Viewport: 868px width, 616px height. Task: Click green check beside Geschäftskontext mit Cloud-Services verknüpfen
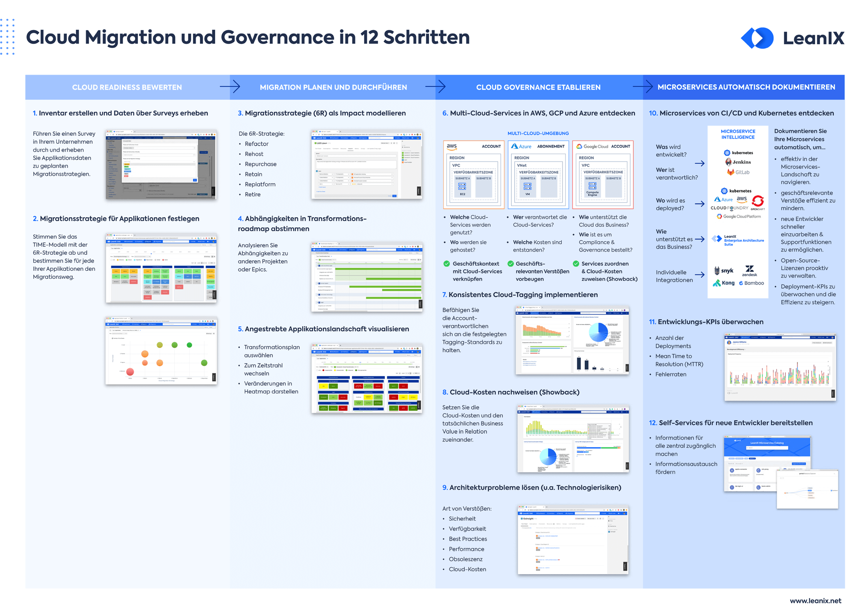(x=446, y=263)
